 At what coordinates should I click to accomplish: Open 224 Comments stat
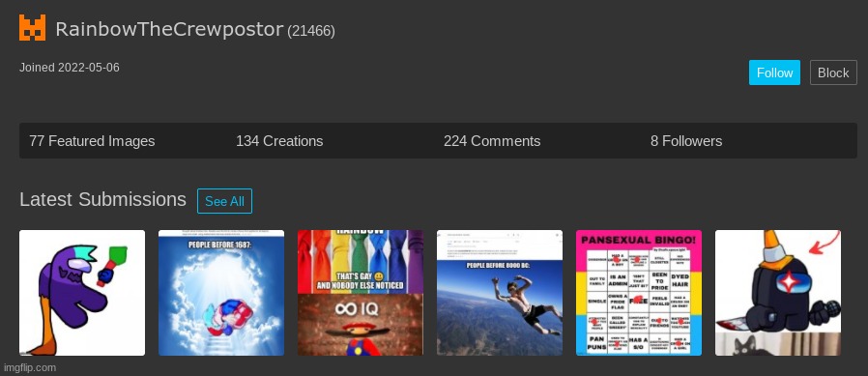coord(492,141)
